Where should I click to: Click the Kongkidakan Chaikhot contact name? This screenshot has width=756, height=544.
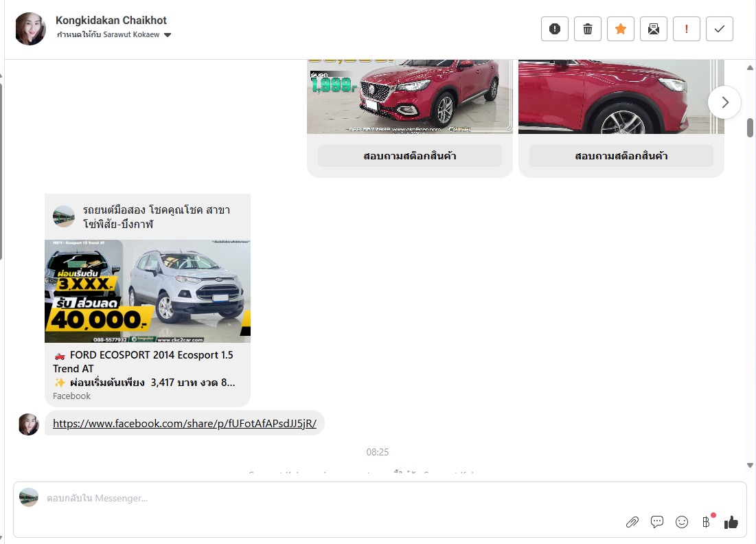(111, 20)
